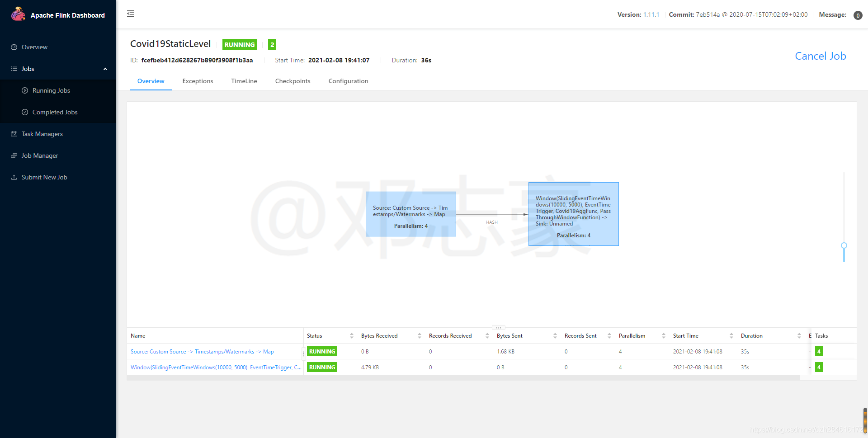Sort table by Records Sent
868x438 pixels.
[x=609, y=336]
